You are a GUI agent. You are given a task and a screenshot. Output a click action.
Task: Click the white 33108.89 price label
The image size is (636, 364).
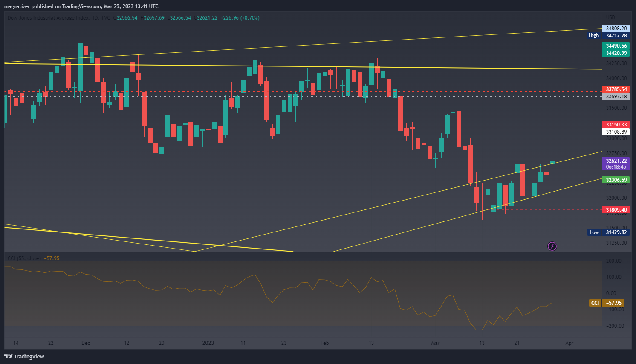pyautogui.click(x=616, y=132)
